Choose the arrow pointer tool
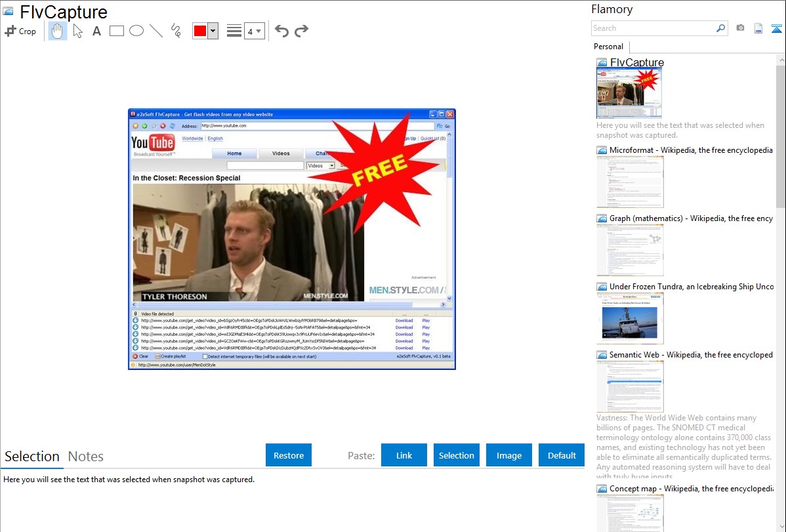786x532 pixels. coord(77,31)
